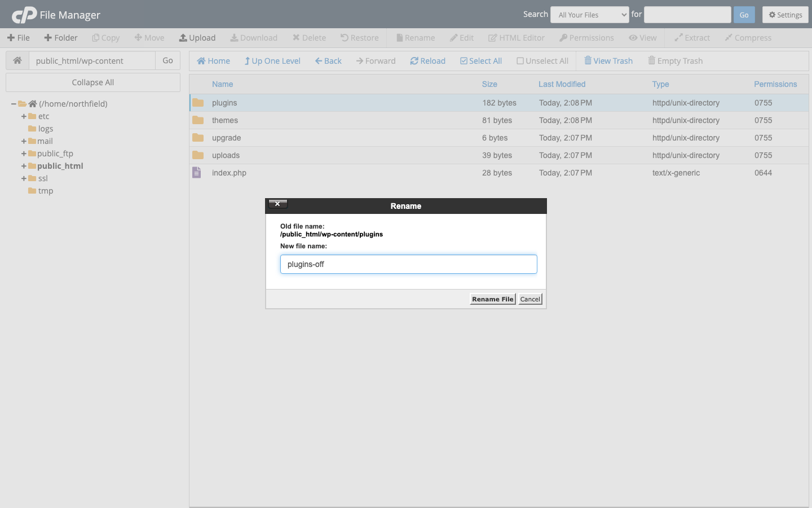Confirm with Rename File button

click(x=493, y=299)
